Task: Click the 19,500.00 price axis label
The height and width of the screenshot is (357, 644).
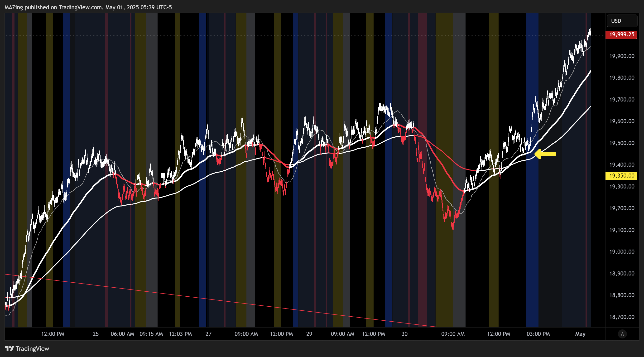Action: point(622,143)
